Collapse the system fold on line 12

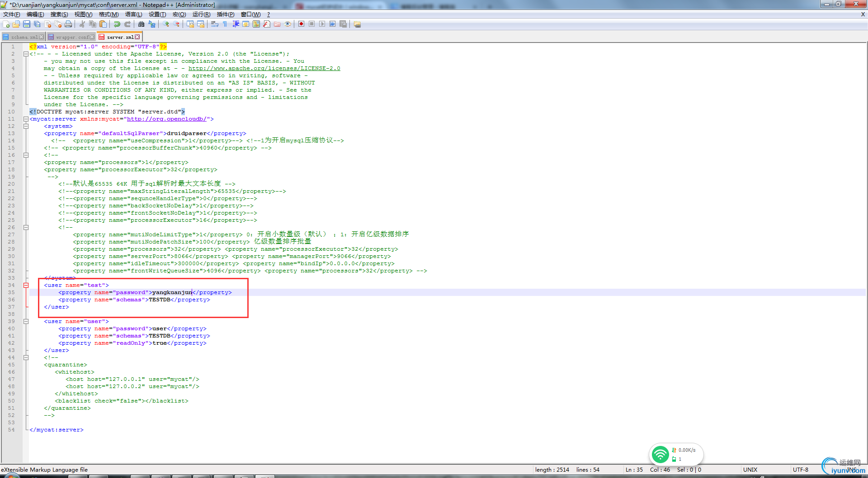[26, 126]
